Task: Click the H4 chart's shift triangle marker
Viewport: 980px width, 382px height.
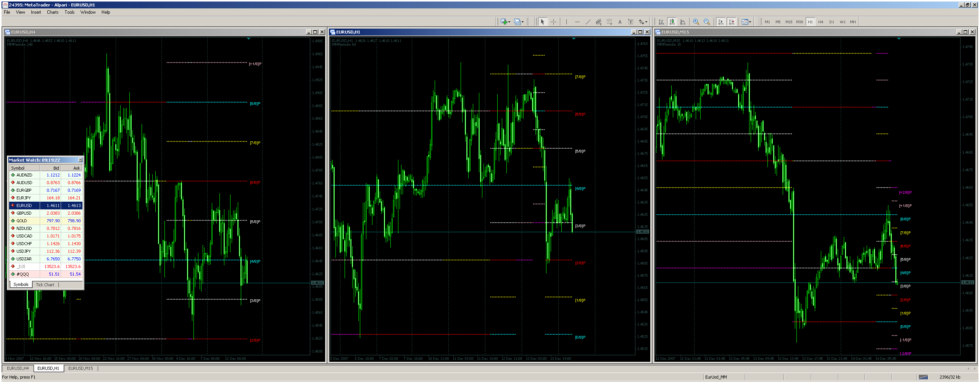Action: point(248,39)
